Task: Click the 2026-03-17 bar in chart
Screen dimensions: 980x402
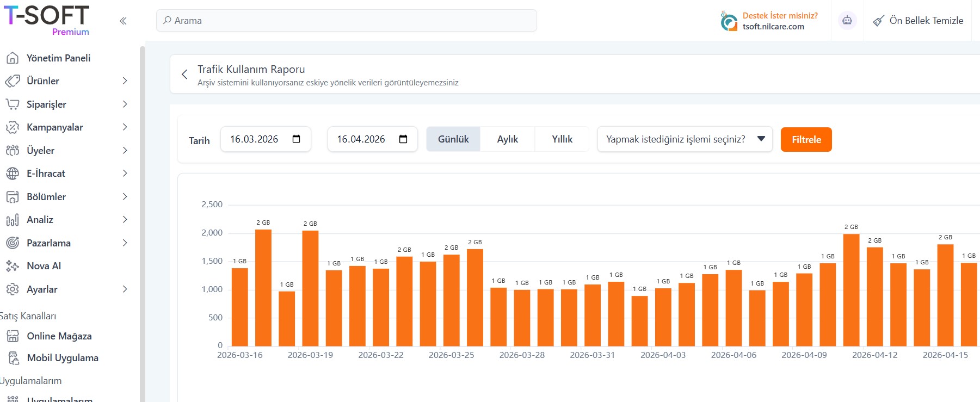Action: pos(263,288)
